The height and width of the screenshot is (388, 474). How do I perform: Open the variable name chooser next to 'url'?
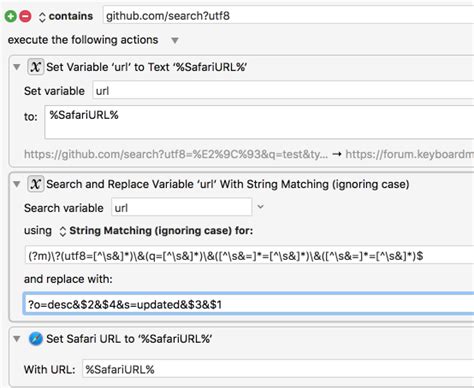(x=260, y=207)
